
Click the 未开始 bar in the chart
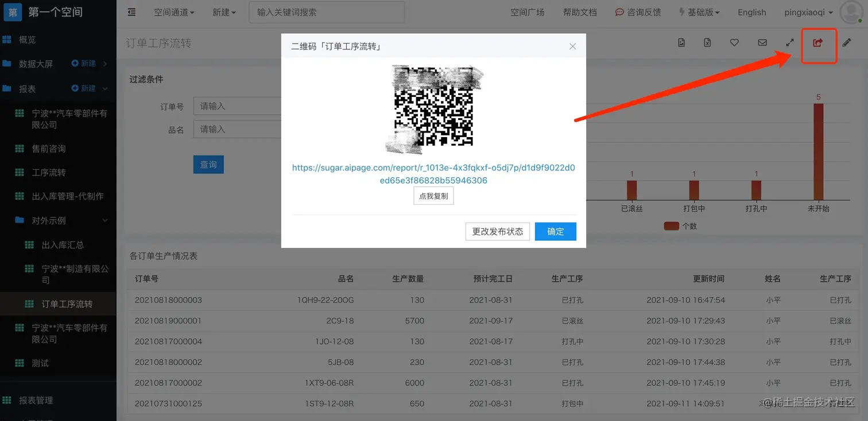819,151
